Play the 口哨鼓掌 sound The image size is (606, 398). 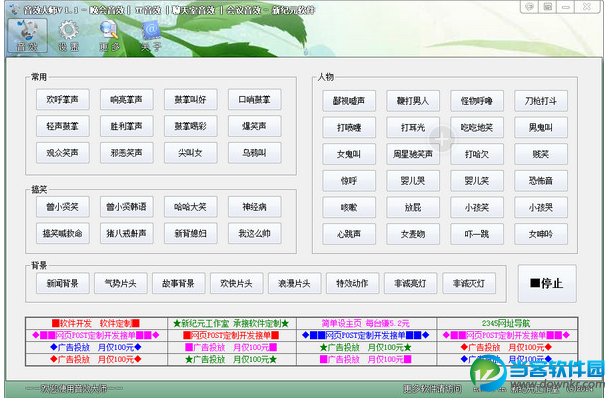(254, 100)
